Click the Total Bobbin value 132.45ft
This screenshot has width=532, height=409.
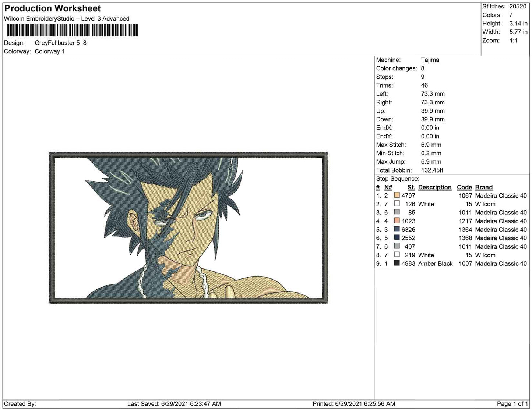coord(432,170)
